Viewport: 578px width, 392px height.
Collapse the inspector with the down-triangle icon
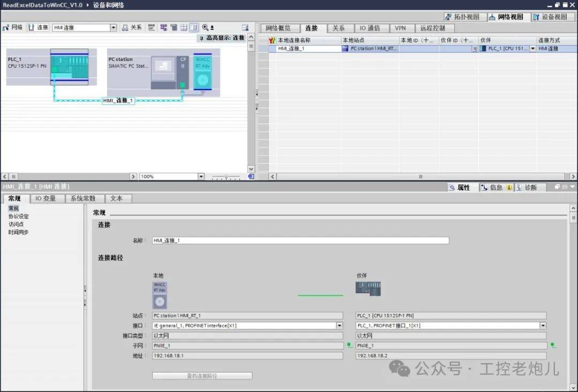(x=573, y=187)
